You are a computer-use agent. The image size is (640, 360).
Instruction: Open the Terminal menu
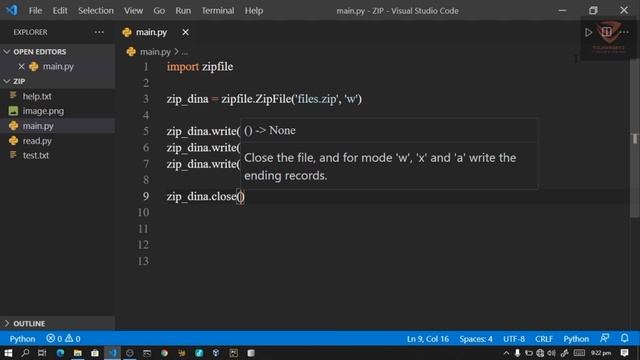tap(218, 11)
